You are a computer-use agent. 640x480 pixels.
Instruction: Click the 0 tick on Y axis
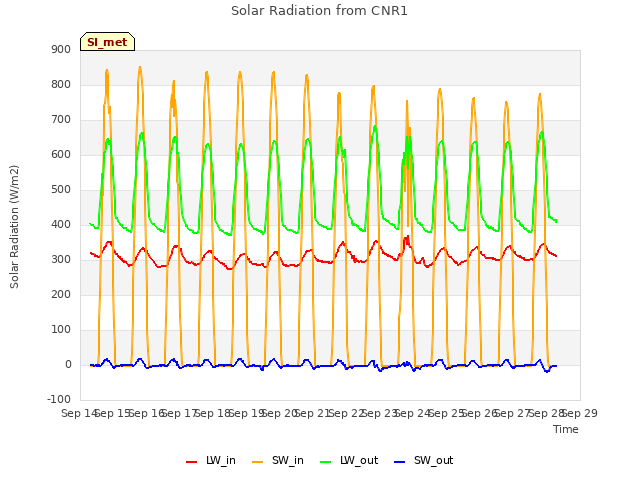[68, 365]
